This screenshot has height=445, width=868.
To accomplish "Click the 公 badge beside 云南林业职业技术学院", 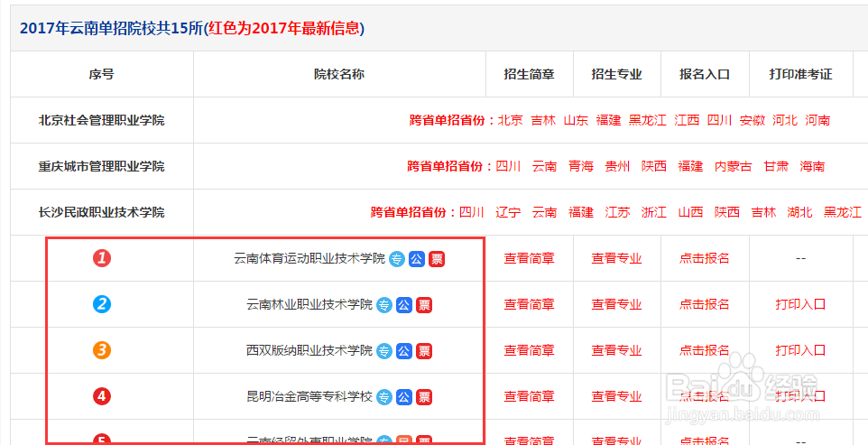I will pyautogui.click(x=404, y=304).
